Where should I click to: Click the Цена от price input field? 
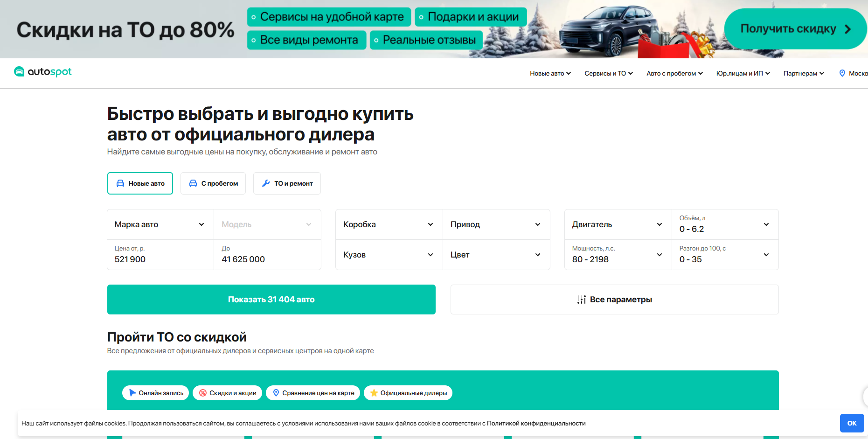[160, 255]
